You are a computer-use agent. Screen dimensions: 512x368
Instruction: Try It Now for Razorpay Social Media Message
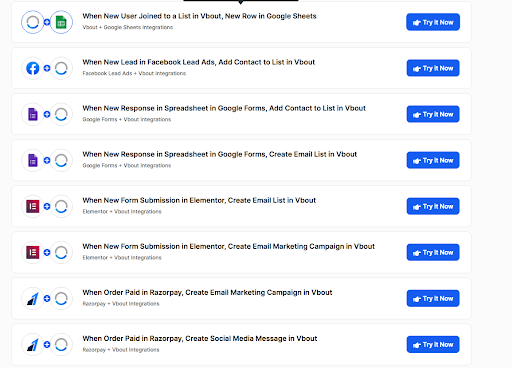[x=433, y=344]
